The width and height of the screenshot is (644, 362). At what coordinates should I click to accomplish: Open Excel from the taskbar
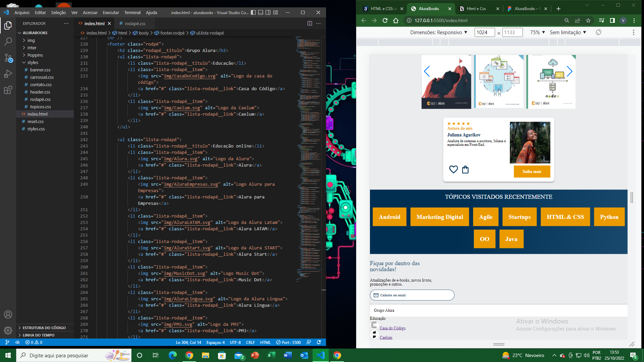click(271, 355)
